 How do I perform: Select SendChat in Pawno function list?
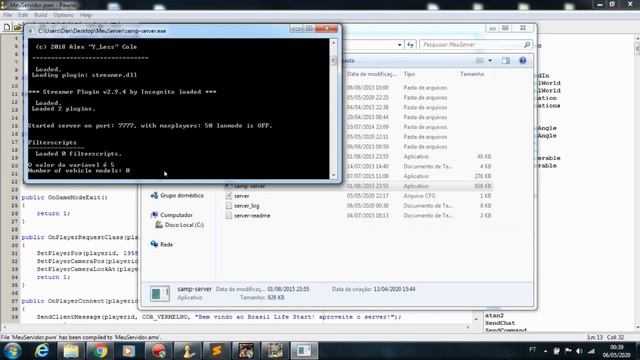pyautogui.click(x=500, y=323)
